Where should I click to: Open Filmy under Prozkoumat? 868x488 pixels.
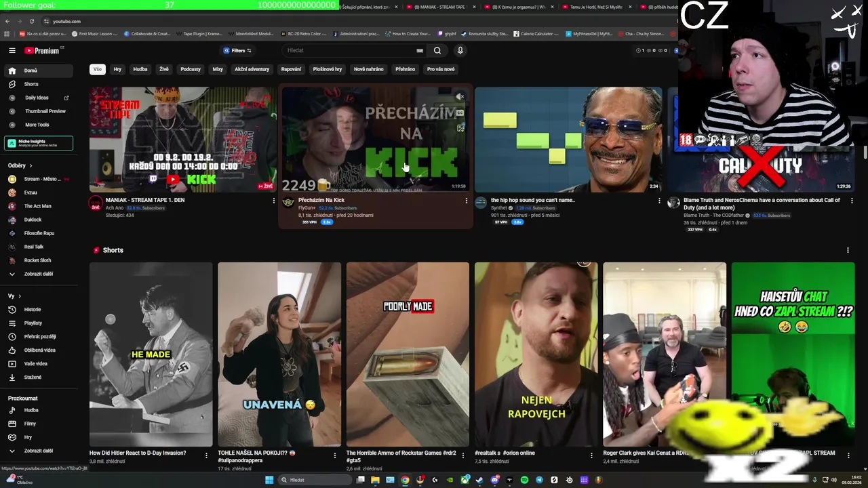39,424
